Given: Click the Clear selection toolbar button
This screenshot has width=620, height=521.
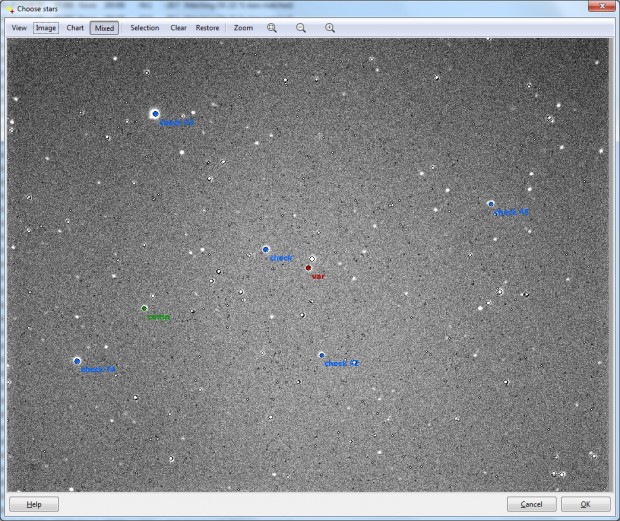Looking at the screenshot, I should coord(178,28).
